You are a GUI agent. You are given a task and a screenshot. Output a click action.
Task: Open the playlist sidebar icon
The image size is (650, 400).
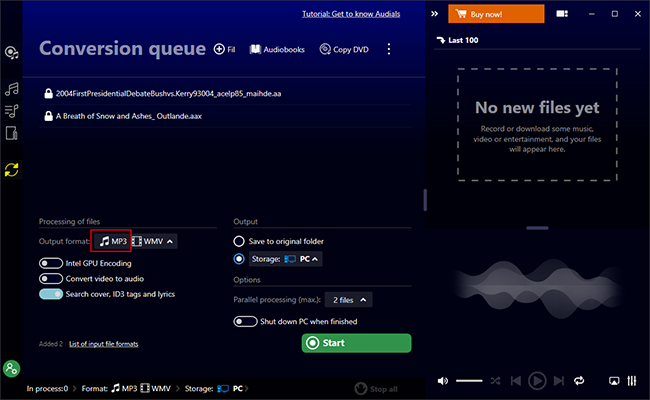pyautogui.click(x=12, y=111)
